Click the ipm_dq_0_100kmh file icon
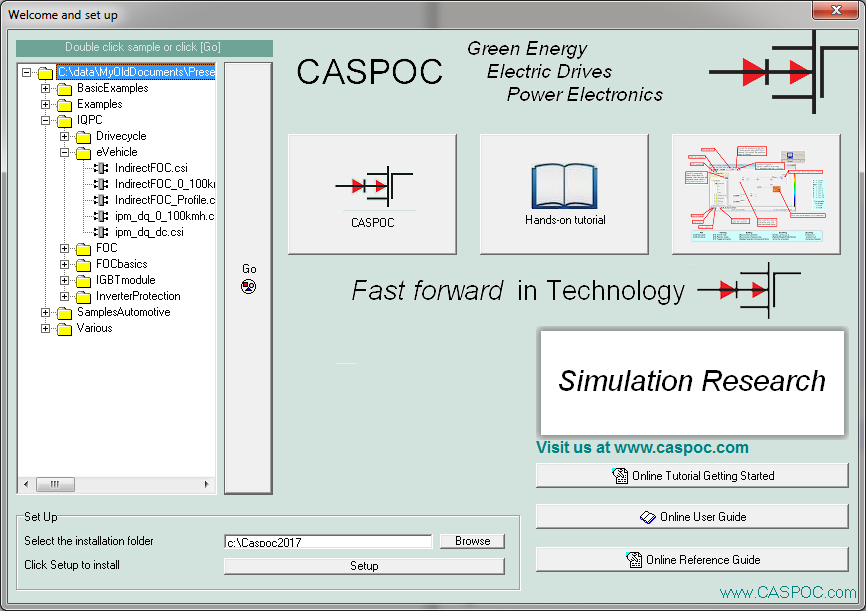This screenshot has width=866, height=611. pos(101,216)
